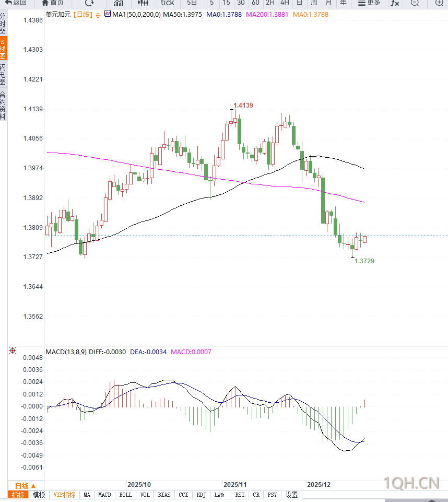Screen dimensions: 448x502
Task: Select the BOLL indicator tab
Action: [x=126, y=495]
